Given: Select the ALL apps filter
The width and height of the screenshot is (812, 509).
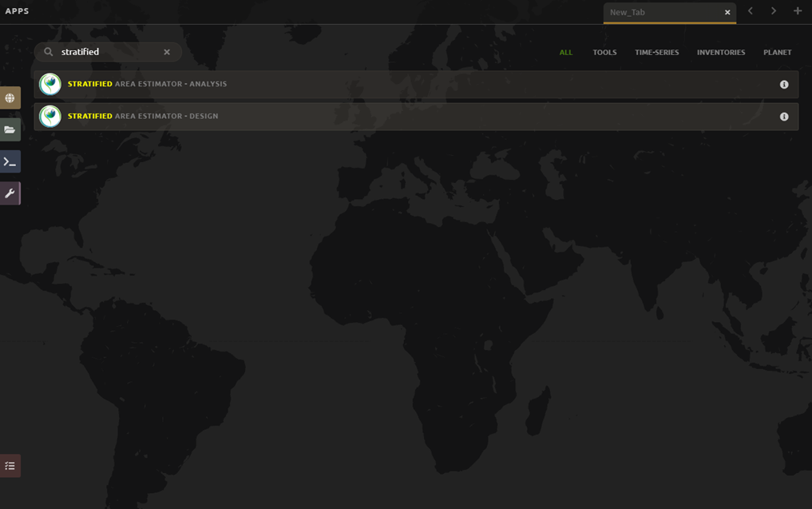Looking at the screenshot, I should [x=566, y=53].
